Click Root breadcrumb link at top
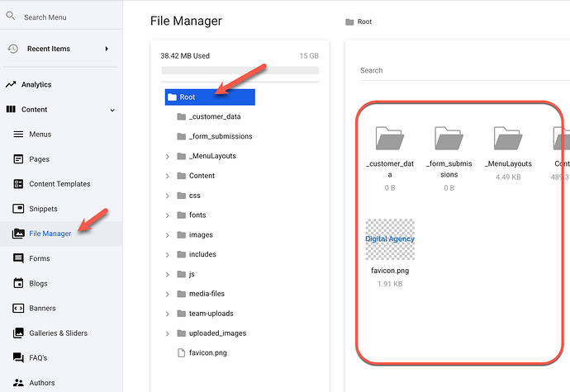 coord(364,21)
